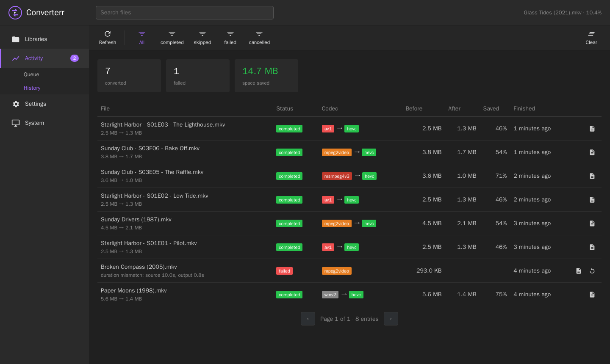Viewport: 610px width, 364px height.
Task: View log for Bake Off.mkv entry
Action: point(592,152)
